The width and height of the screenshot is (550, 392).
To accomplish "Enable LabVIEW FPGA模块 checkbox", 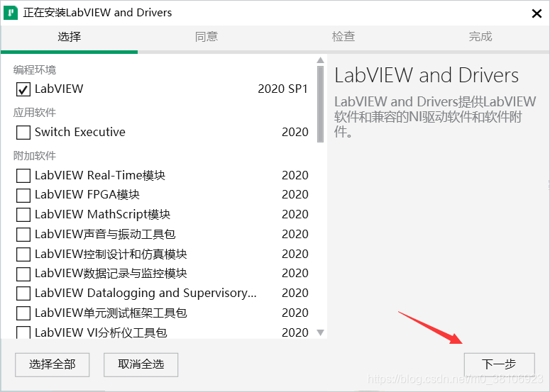I will 23,195.
